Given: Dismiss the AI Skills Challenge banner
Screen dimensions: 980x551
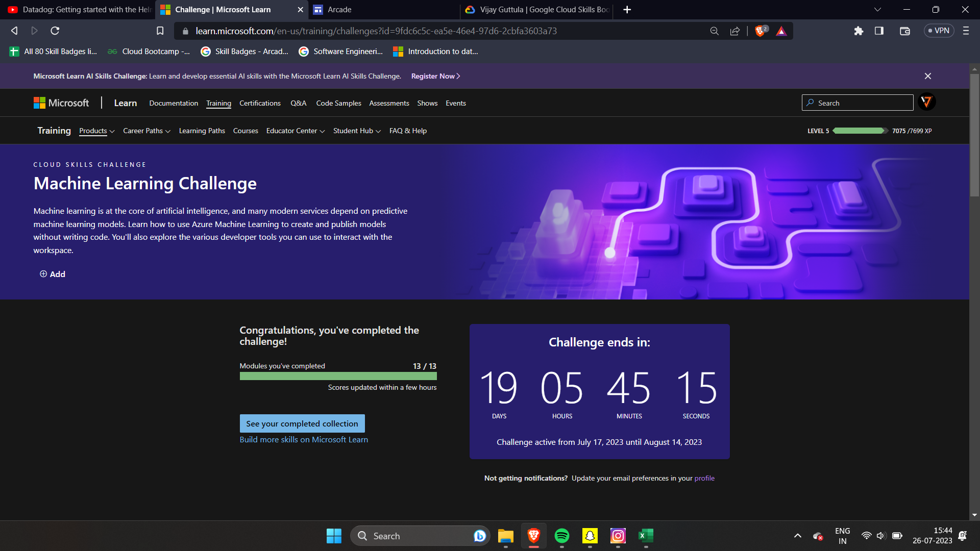Looking at the screenshot, I should click(x=927, y=76).
